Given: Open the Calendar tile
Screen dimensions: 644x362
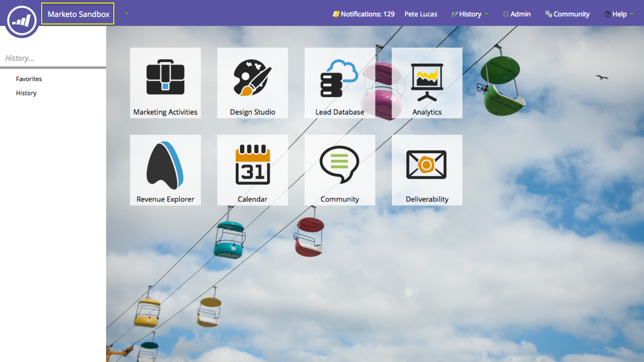Looking at the screenshot, I should coord(252,170).
